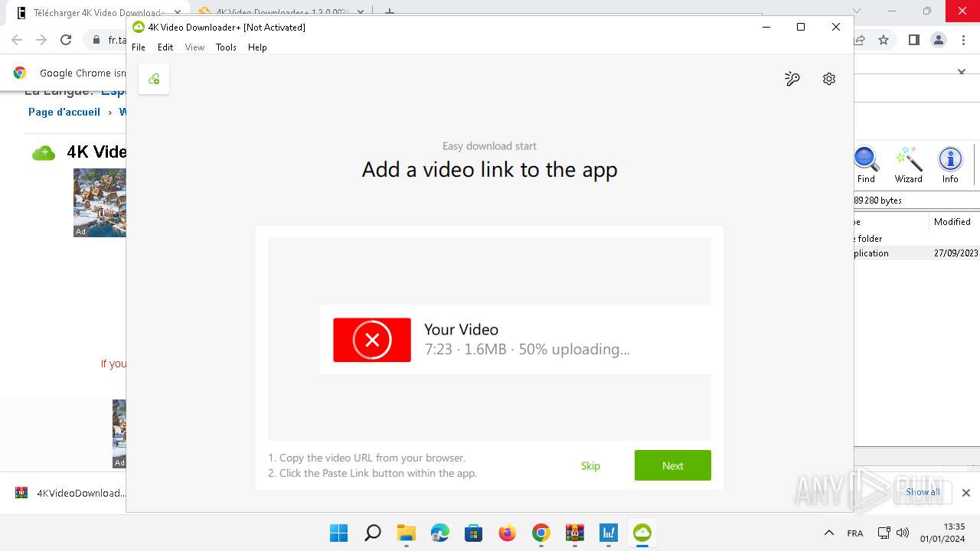Close Chrome's downloads bar
The width and height of the screenshot is (980, 551).
click(966, 493)
